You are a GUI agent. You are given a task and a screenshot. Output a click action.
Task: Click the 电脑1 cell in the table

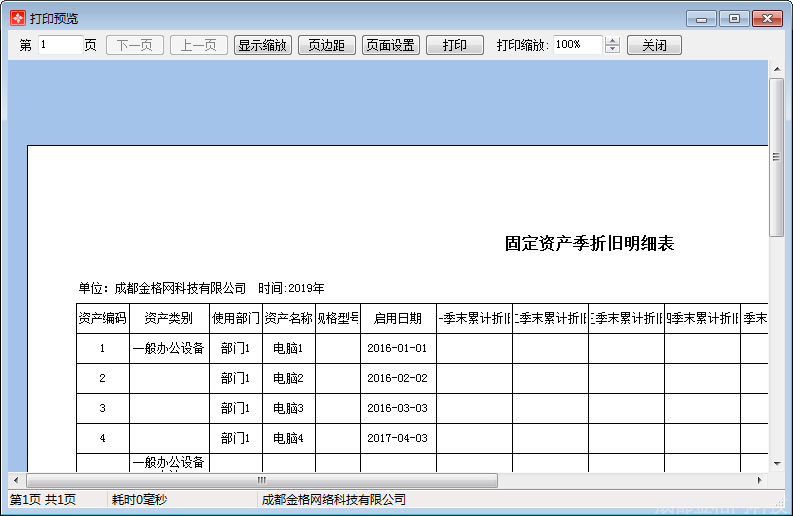(288, 348)
